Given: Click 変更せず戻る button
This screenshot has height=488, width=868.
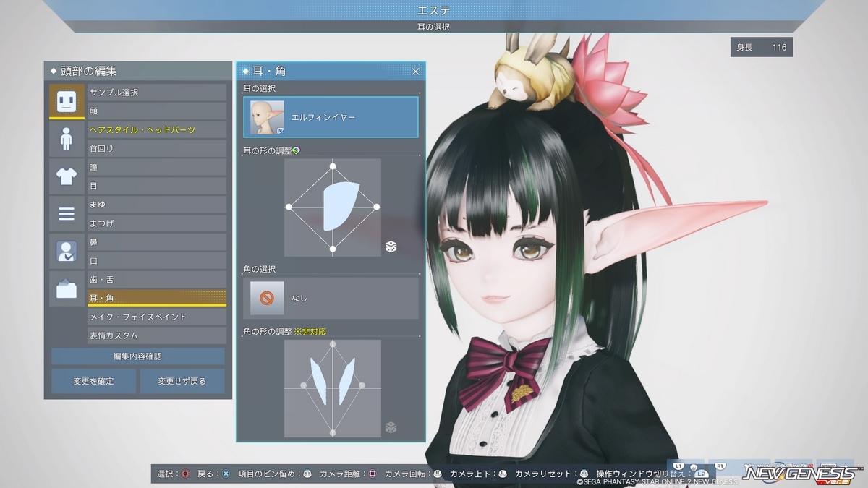Looking at the screenshot, I should (x=182, y=381).
